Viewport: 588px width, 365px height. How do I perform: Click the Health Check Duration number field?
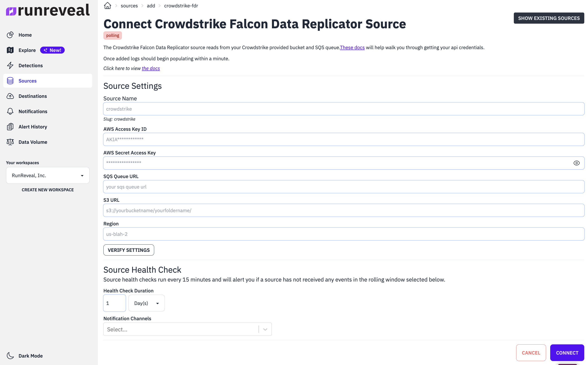pos(114,303)
